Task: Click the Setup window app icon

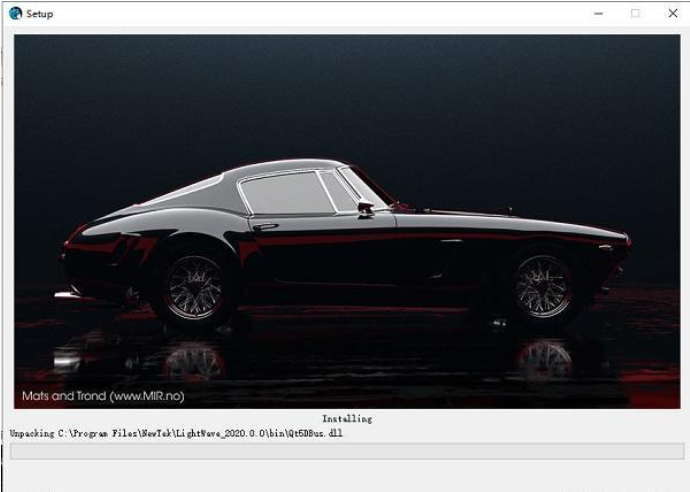Action: pyautogui.click(x=15, y=14)
